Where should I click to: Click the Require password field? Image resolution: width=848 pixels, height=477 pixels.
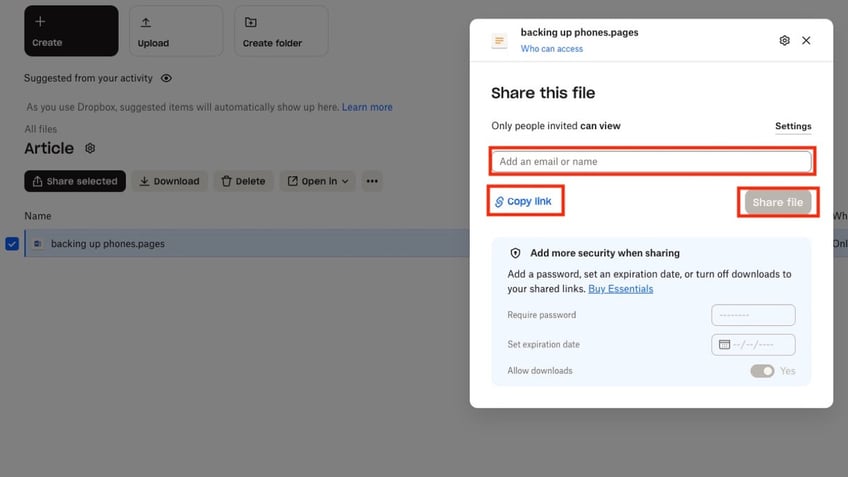click(x=753, y=315)
